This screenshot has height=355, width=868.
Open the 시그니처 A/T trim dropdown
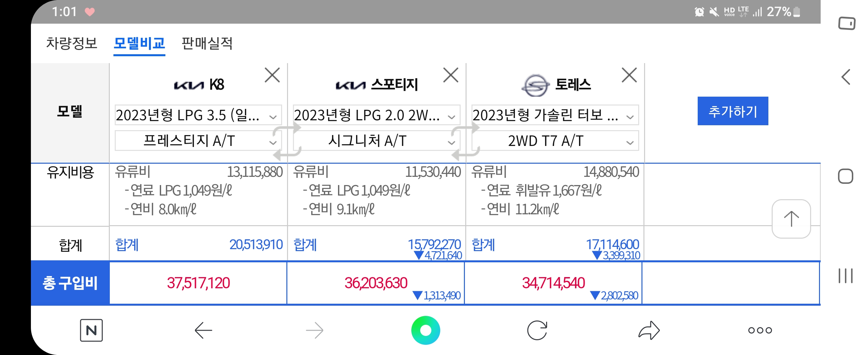[376, 141]
